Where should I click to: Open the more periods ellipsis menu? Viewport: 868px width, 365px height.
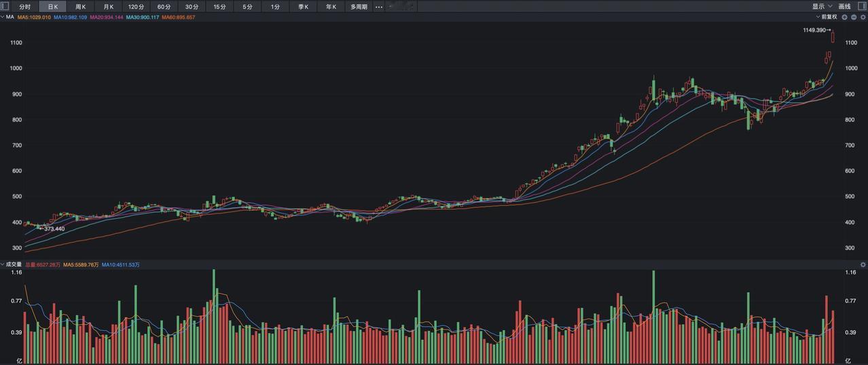pos(379,7)
